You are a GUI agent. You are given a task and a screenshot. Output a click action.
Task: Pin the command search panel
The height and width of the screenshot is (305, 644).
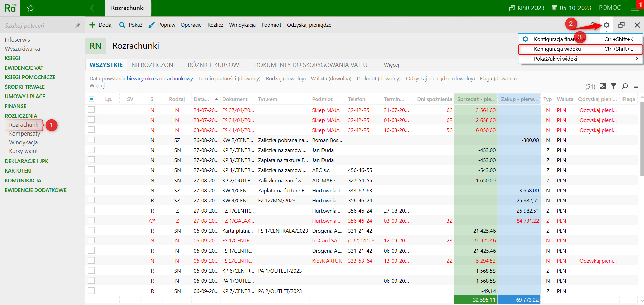[78, 25]
